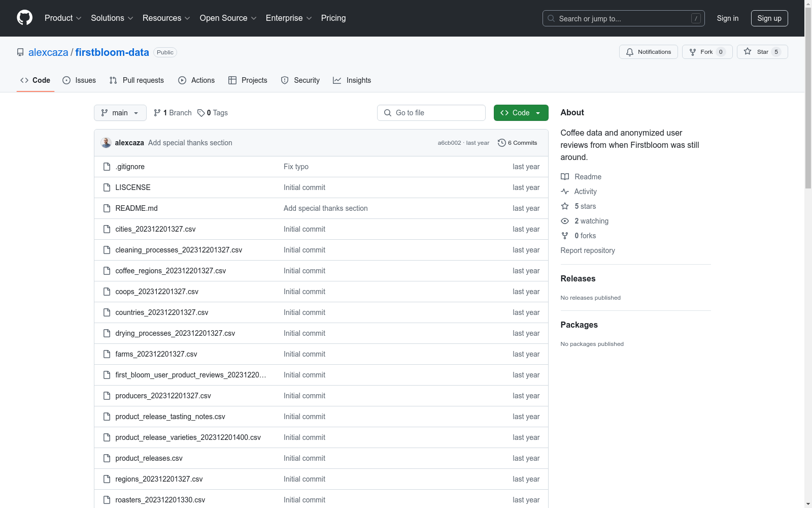Open the green Code dropdown
The height and width of the screenshot is (508, 812).
pos(521,113)
